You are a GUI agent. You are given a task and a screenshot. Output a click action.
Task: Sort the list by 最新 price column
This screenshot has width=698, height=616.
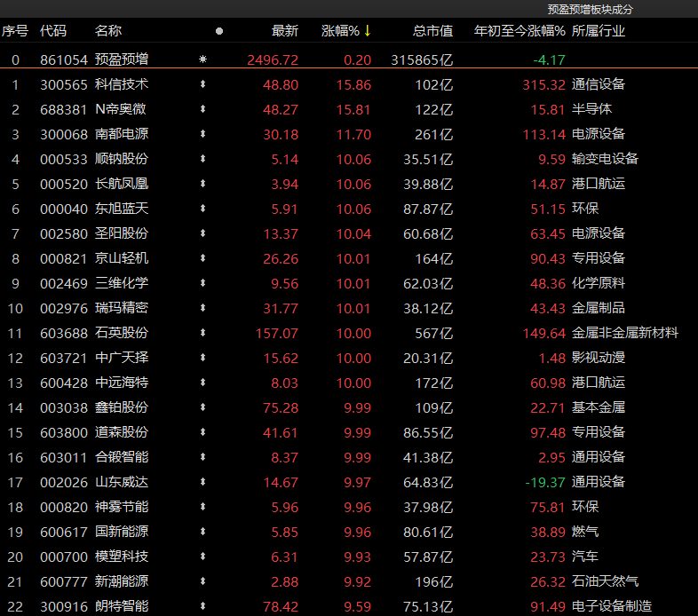284,31
